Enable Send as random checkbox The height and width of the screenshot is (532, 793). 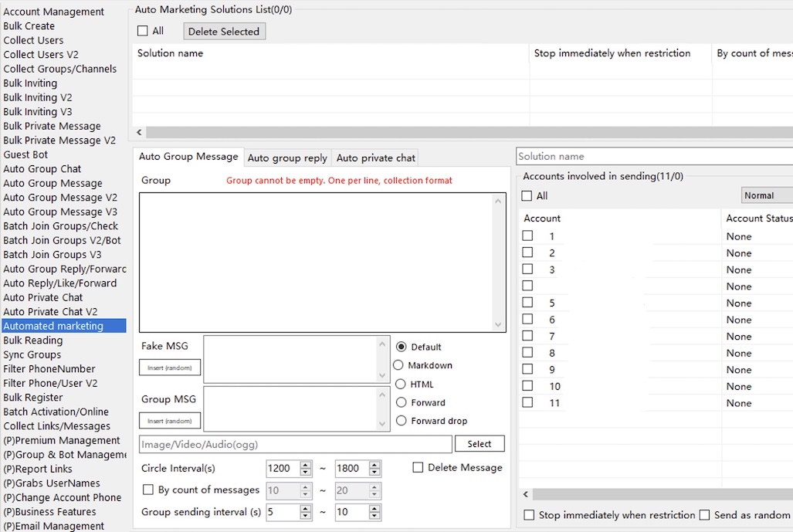tap(704, 515)
